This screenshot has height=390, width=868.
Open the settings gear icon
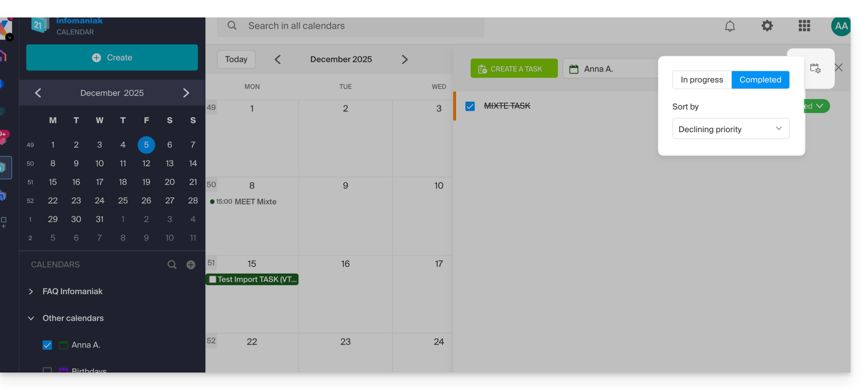[767, 26]
